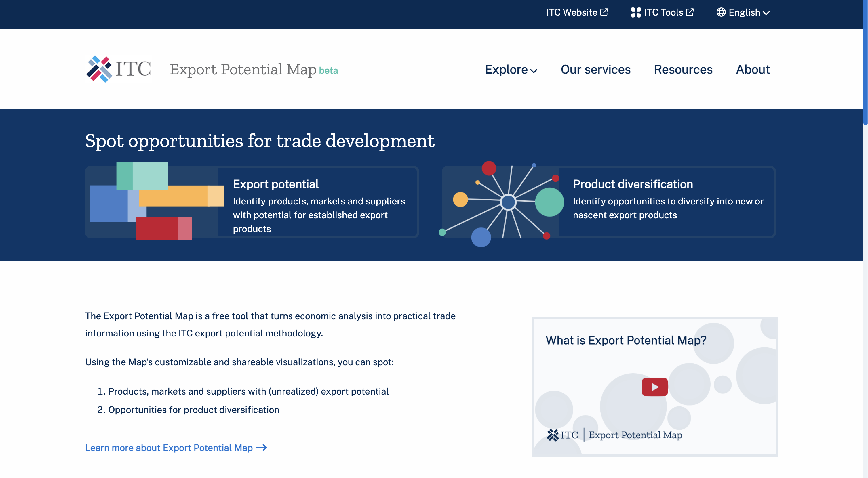Screen dimensions: 868x478
Task: Open the ITC Website link
Action: pos(572,12)
